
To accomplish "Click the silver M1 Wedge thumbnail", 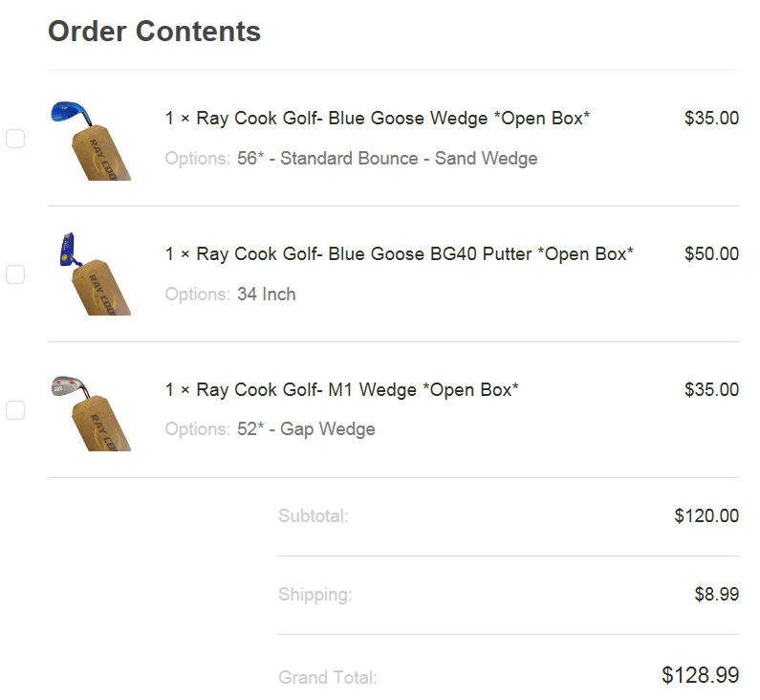I will click(90, 411).
